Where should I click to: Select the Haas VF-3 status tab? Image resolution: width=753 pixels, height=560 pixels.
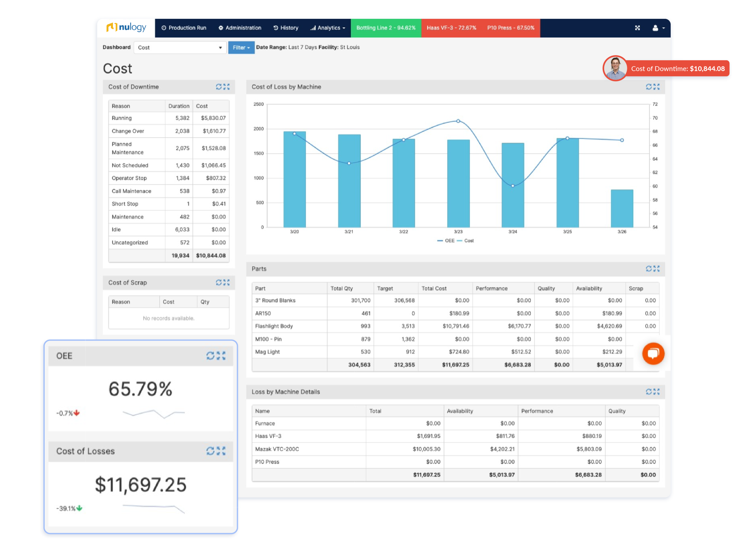tap(451, 28)
